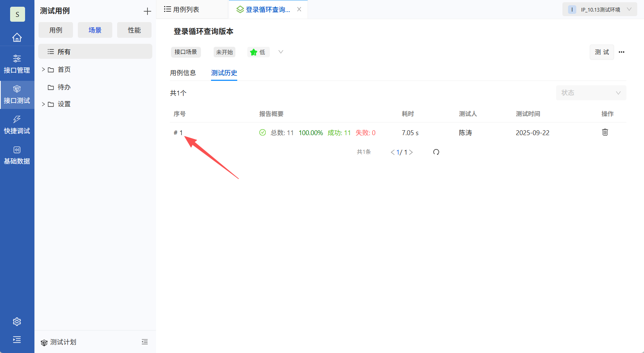Refresh the test history list

[x=436, y=152]
